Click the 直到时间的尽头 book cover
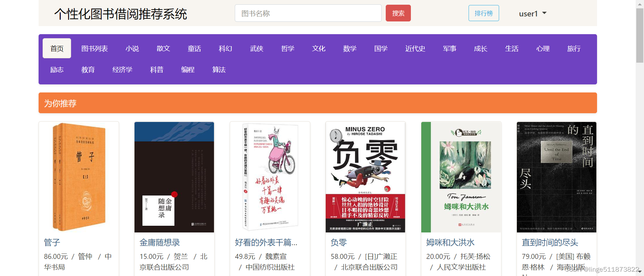Viewport: 644px width, 276px height. tap(557, 177)
